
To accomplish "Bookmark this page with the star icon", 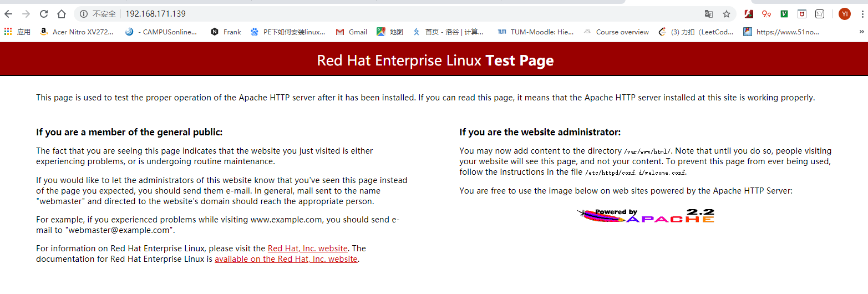I will click(727, 14).
